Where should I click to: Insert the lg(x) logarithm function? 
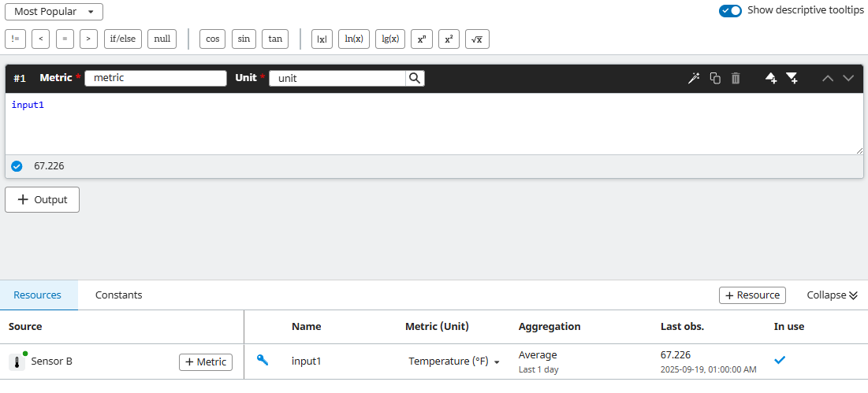point(390,39)
